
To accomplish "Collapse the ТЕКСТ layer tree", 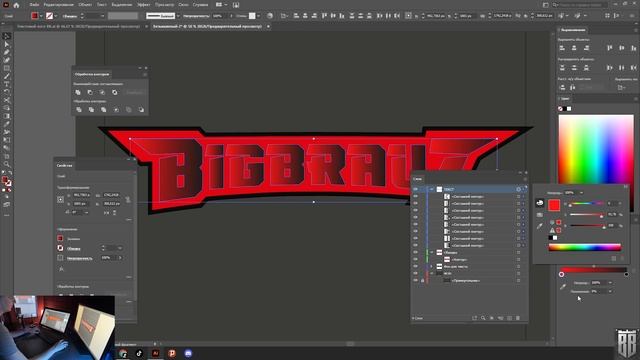I will pos(431,189).
